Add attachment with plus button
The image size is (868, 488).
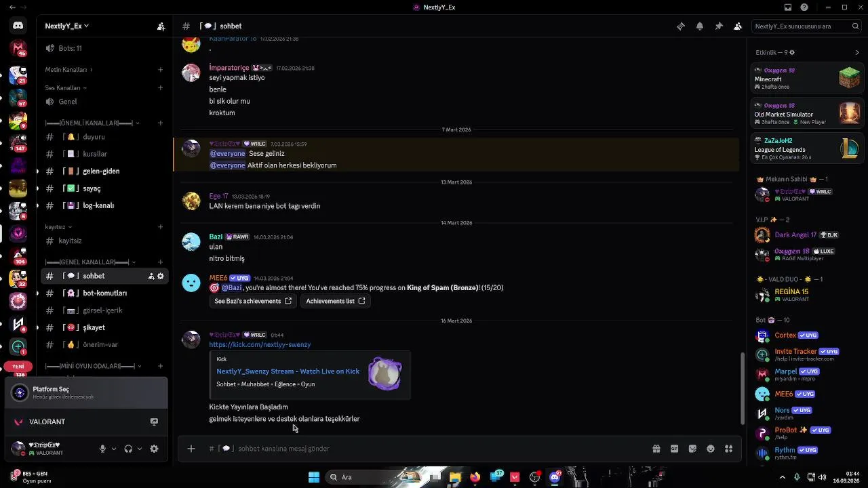point(191,449)
